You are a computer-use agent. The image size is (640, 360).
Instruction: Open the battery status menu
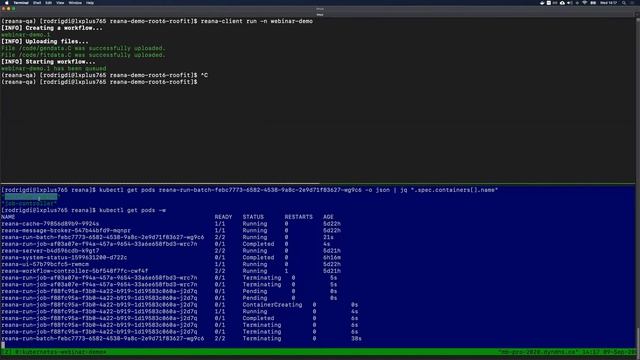[x=593, y=2]
